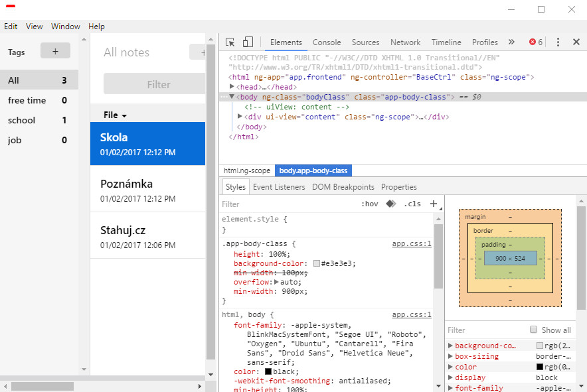Open the Stahuj.cz note
Image resolution: width=587 pixels, height=392 pixels.
147,236
